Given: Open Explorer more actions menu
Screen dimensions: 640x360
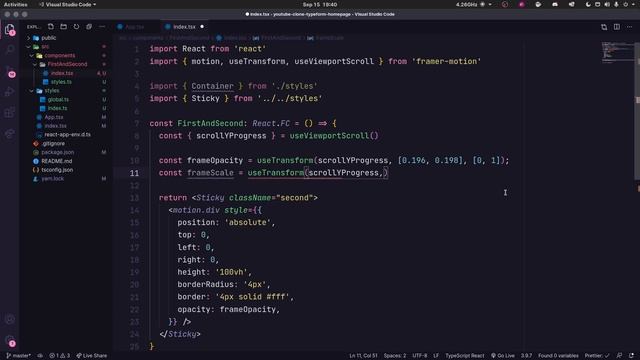Looking at the screenshot, I should (102, 27).
